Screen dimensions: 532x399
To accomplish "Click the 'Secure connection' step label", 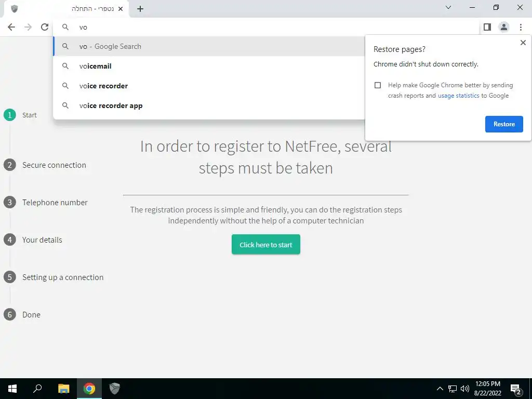I will point(54,165).
